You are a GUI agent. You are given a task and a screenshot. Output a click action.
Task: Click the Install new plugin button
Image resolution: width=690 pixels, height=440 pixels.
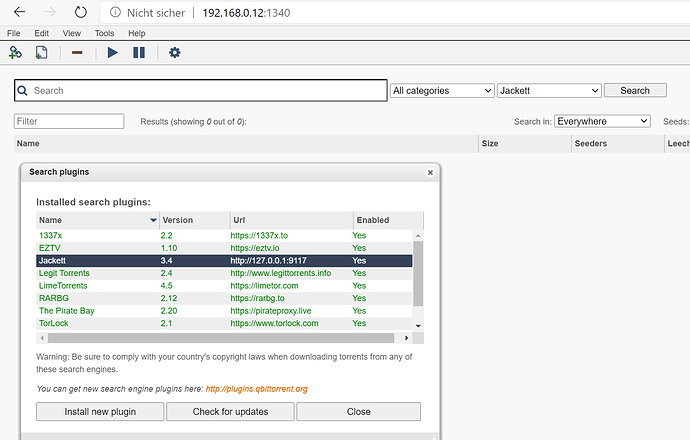(x=99, y=411)
